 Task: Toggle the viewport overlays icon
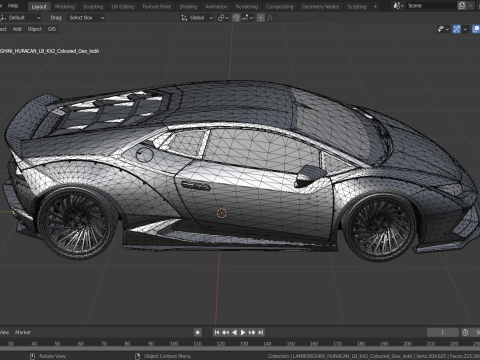[x=476, y=29]
